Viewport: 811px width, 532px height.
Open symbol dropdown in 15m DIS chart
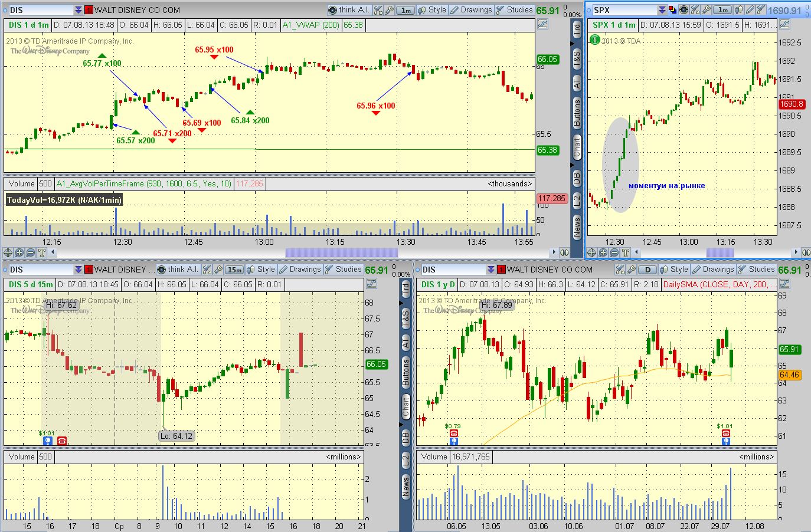point(79,270)
